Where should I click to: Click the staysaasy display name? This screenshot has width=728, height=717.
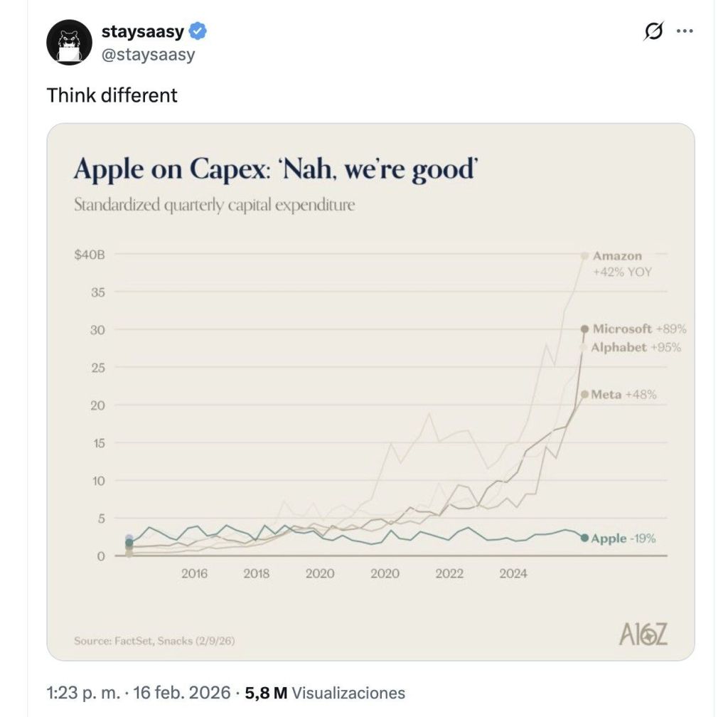click(x=142, y=31)
